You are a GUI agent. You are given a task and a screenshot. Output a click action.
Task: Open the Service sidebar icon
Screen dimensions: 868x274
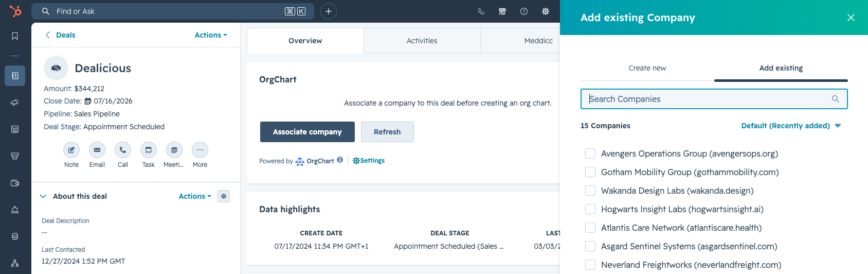(15, 210)
